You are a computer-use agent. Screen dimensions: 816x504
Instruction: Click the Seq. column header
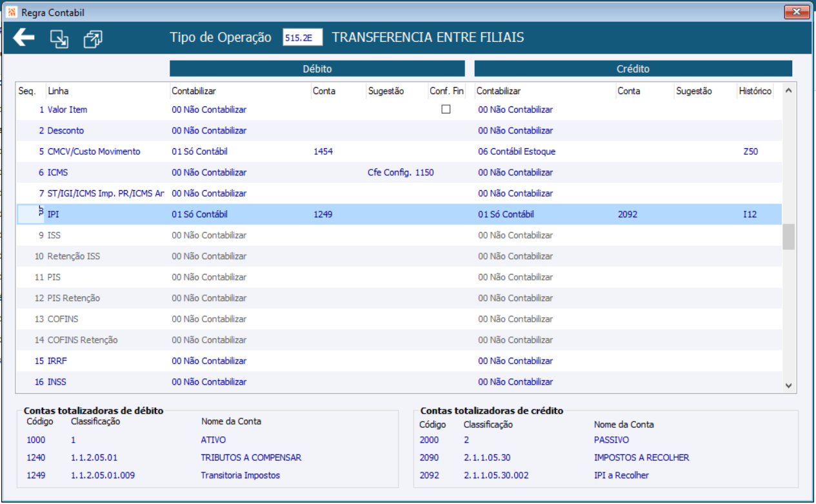point(27,91)
